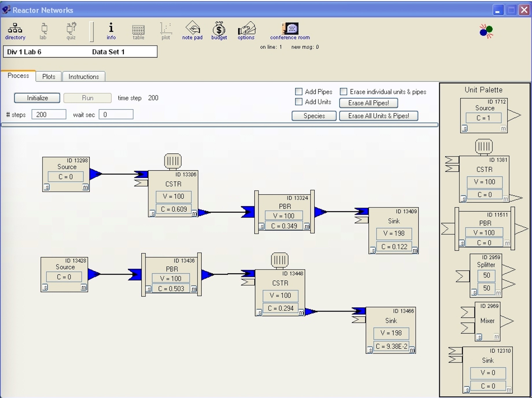Switch to the Process tab
532x398 pixels.
click(18, 76)
